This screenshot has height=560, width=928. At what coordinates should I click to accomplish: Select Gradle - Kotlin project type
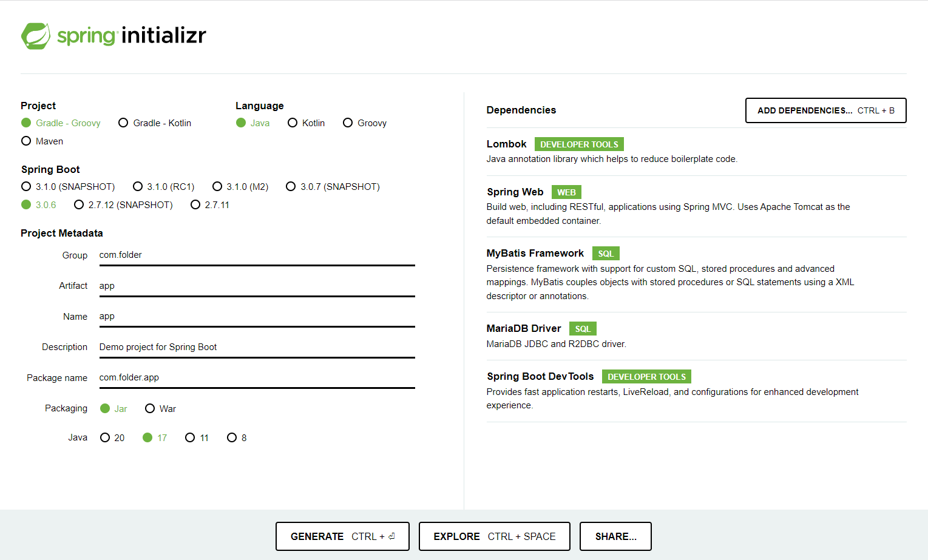coord(155,123)
